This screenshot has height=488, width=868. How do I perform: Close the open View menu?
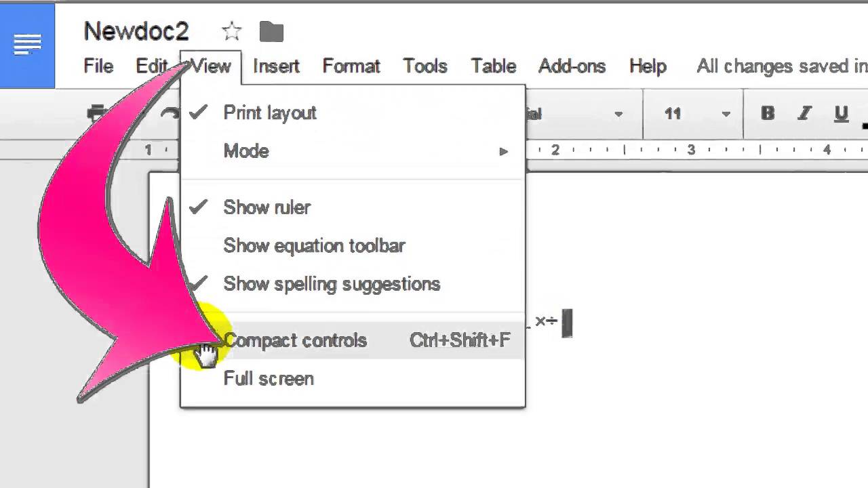pos(210,66)
